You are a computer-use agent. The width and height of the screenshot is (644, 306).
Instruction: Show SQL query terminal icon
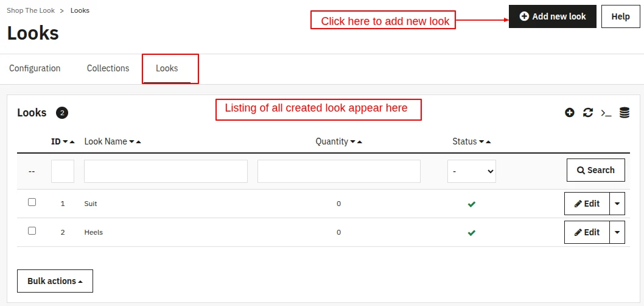coord(606,113)
